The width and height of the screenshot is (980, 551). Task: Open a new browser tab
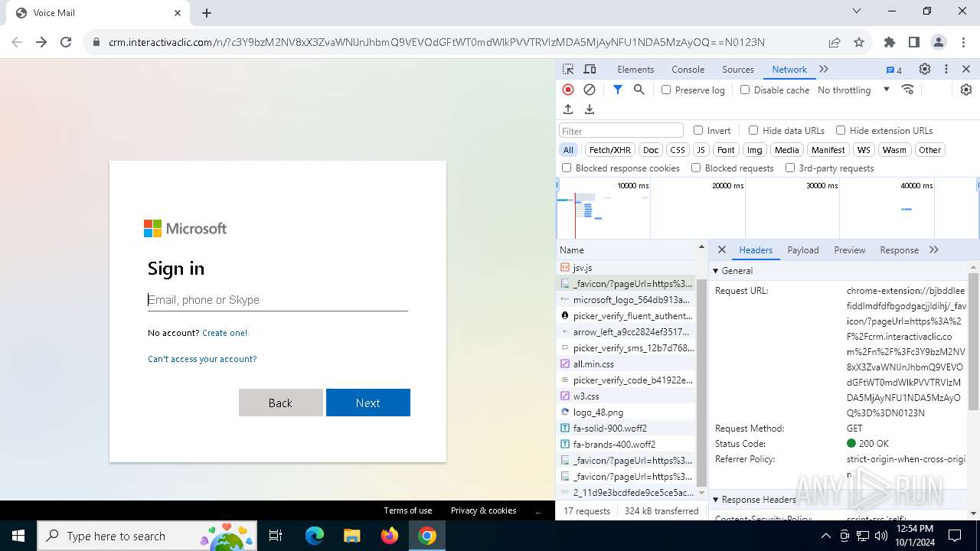click(x=207, y=13)
